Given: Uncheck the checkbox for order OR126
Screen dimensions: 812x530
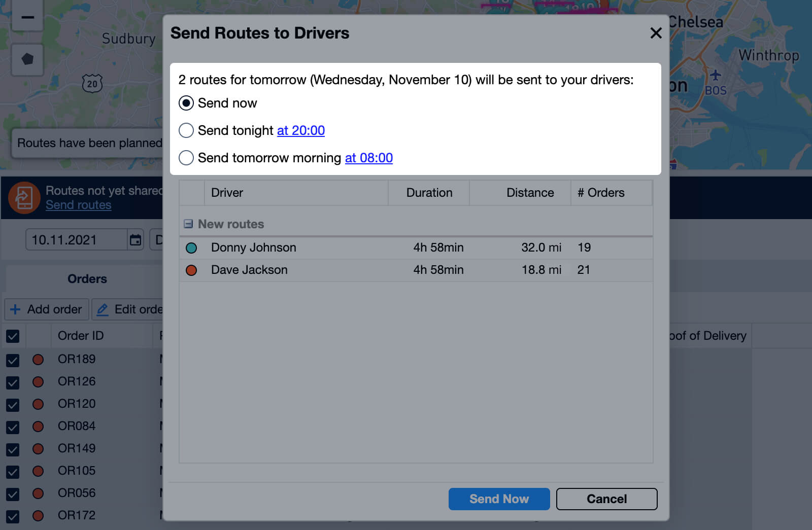Looking at the screenshot, I should (12, 381).
